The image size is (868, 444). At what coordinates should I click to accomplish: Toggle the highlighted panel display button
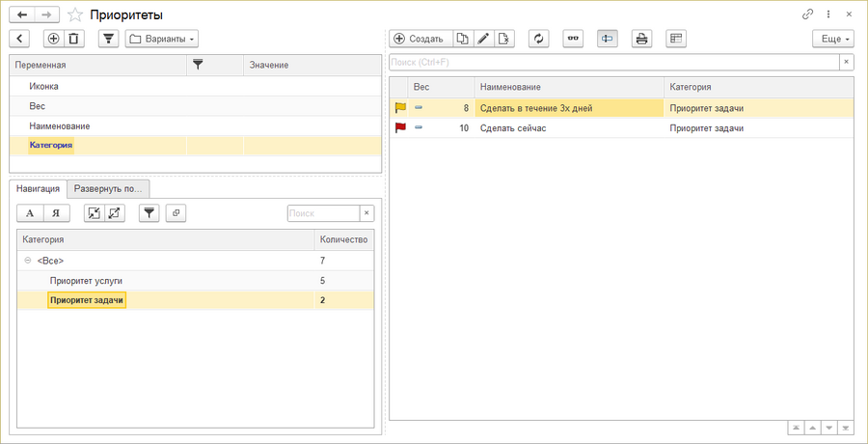607,39
